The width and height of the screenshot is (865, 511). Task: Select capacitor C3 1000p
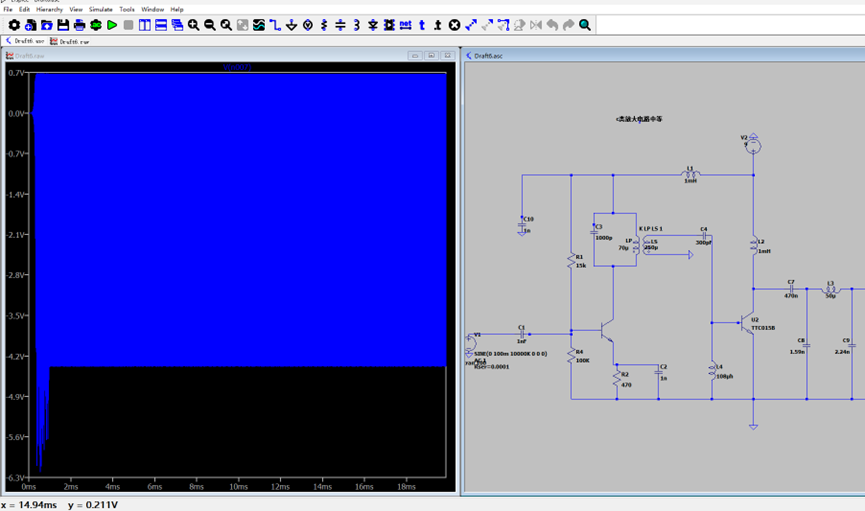(594, 232)
